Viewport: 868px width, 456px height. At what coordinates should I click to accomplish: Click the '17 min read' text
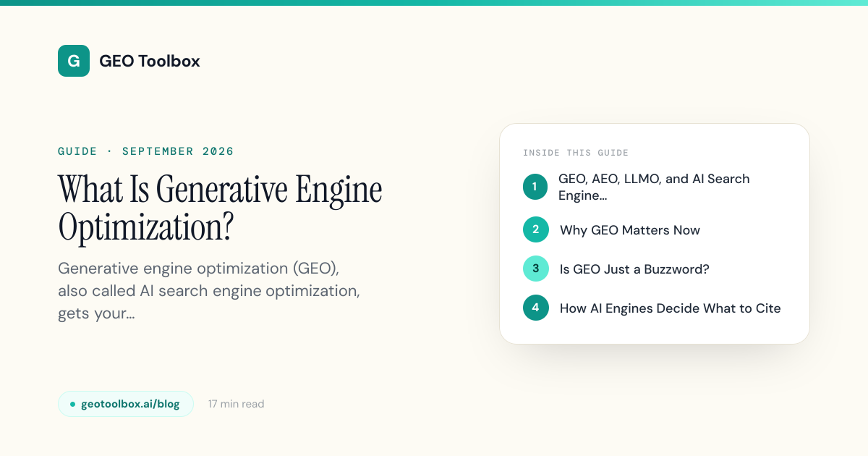click(236, 404)
